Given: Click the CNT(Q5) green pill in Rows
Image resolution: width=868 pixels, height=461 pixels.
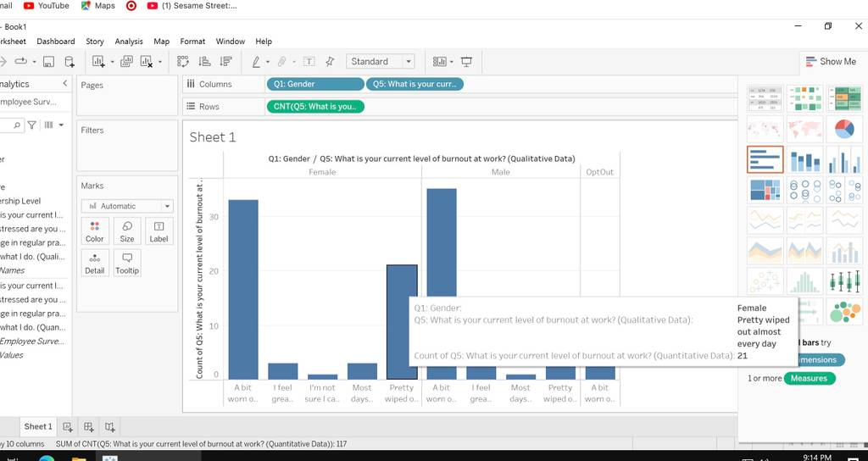Looking at the screenshot, I should pyautogui.click(x=315, y=107).
